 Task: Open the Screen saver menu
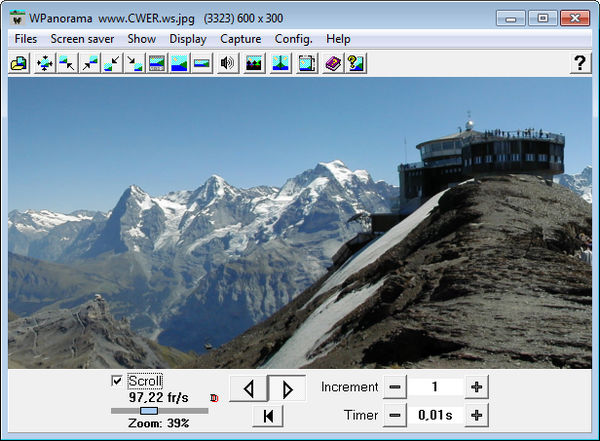(x=82, y=39)
